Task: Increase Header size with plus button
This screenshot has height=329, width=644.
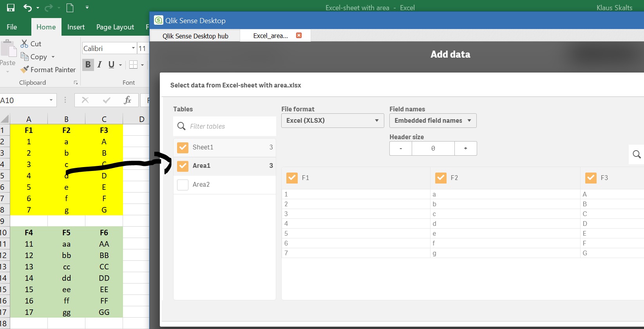Action: coord(466,148)
